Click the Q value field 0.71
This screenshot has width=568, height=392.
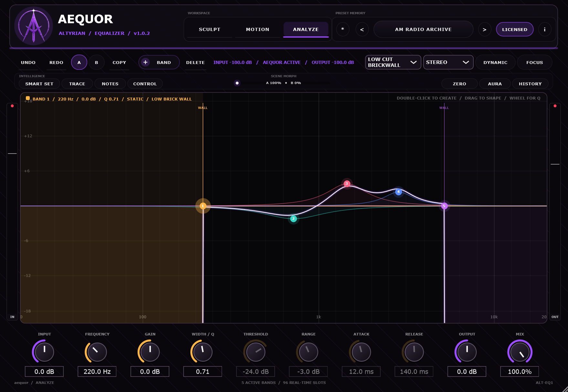[203, 372]
